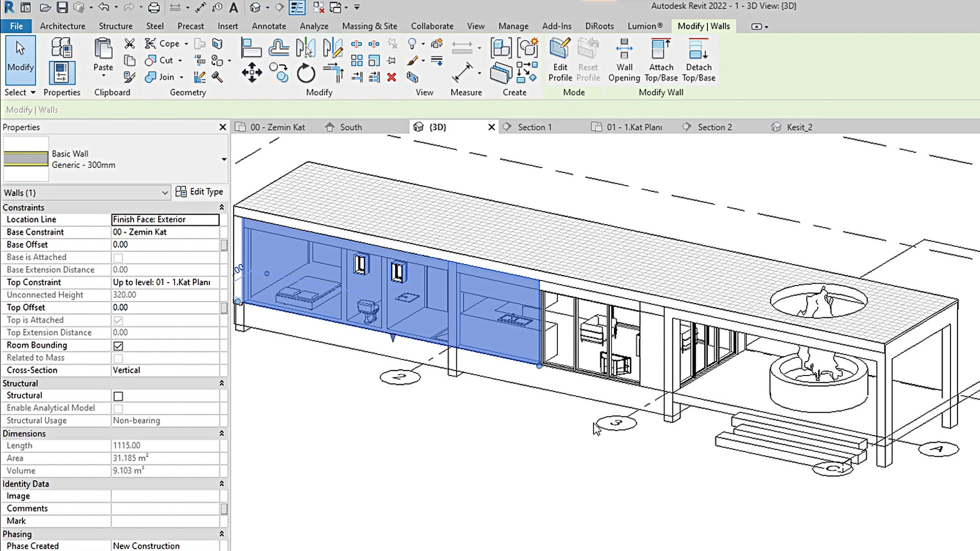Switch to 00 - Zemin Kat view tab
Screen dimensions: 980x551
tap(277, 127)
